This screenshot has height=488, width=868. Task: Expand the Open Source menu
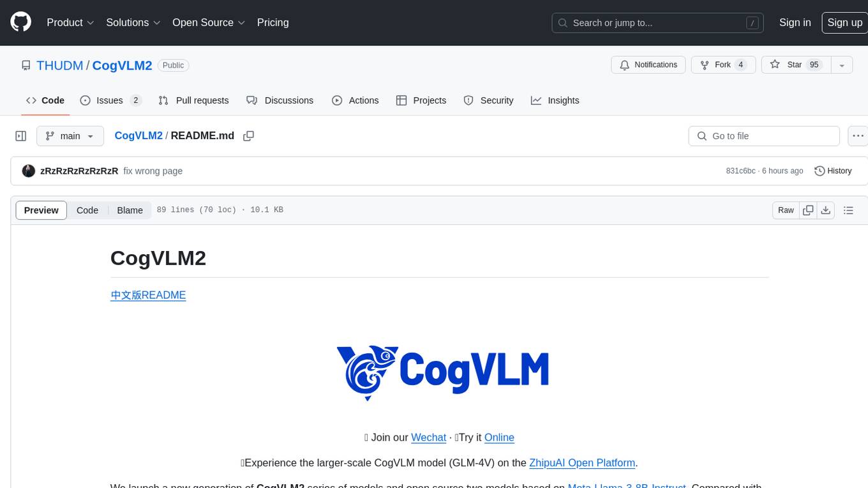209,22
